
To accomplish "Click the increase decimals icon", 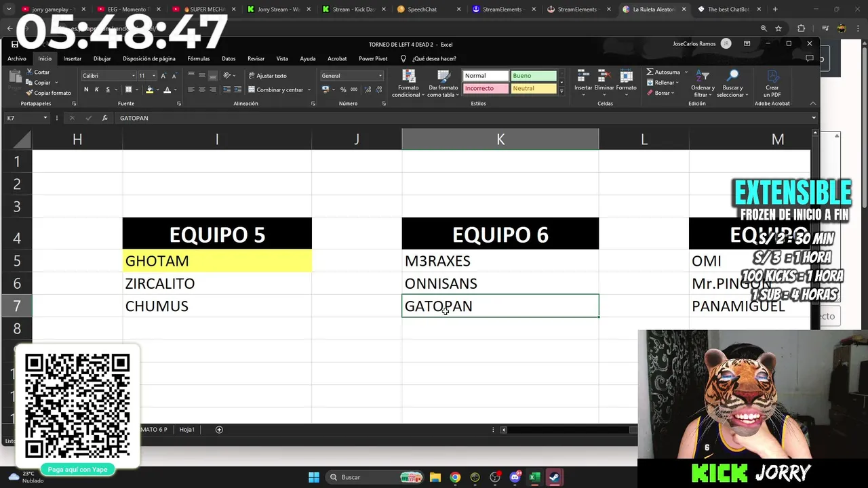I will tap(368, 89).
